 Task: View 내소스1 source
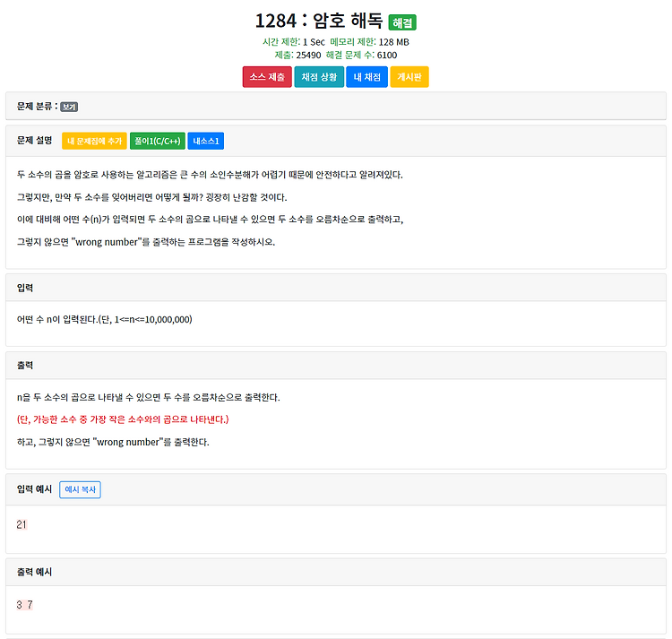pos(206,141)
